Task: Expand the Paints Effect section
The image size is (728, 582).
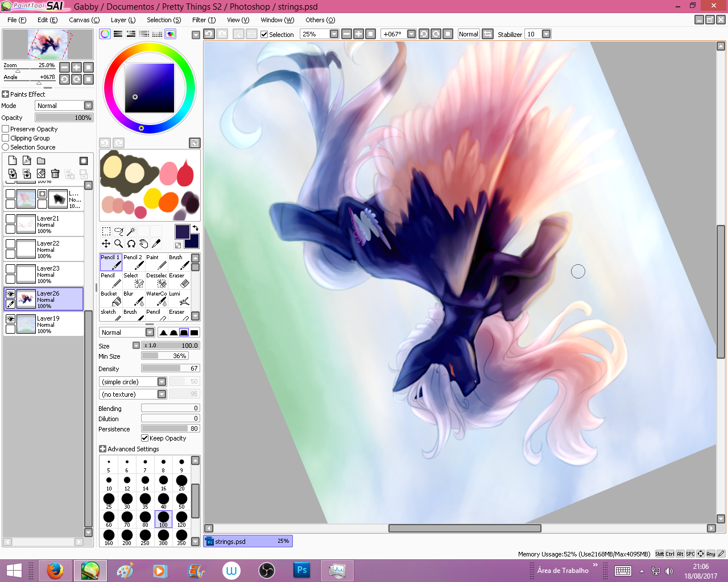Action: [6, 94]
